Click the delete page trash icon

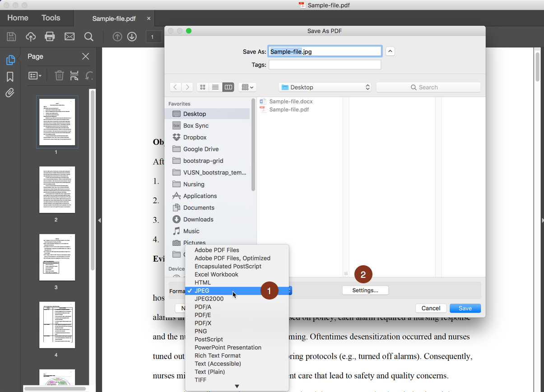pos(59,75)
